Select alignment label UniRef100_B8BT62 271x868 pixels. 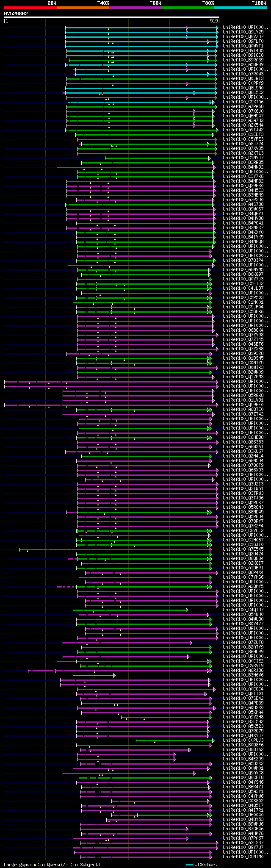coord(243,749)
